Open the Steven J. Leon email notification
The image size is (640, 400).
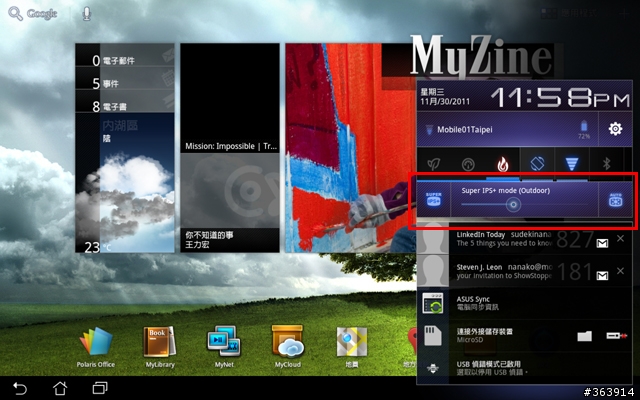tap(504, 271)
